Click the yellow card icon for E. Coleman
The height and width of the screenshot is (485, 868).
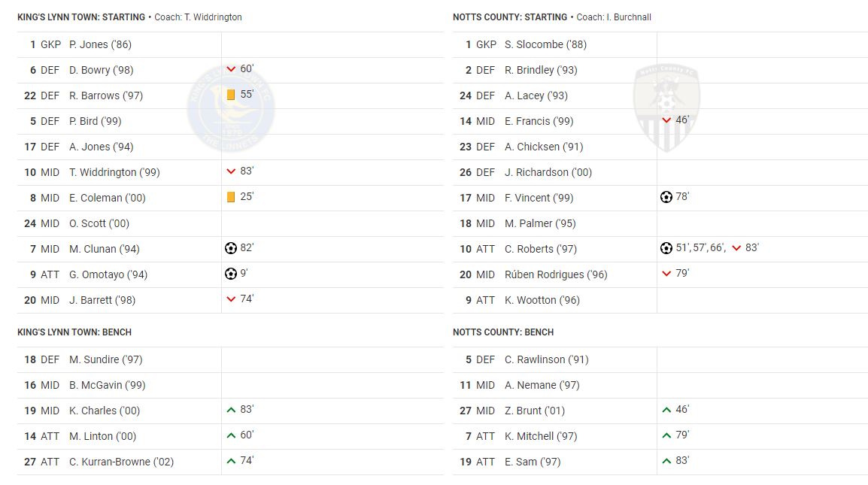tap(231, 197)
